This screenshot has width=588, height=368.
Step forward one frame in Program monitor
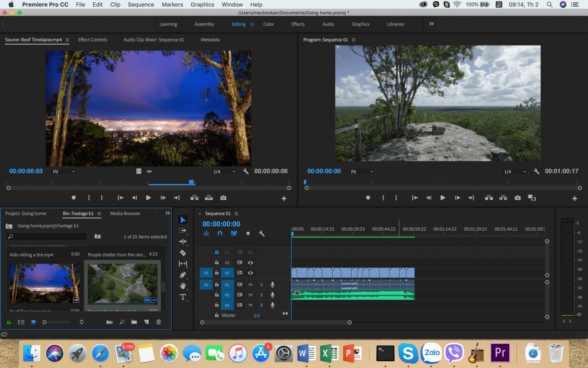click(x=457, y=198)
